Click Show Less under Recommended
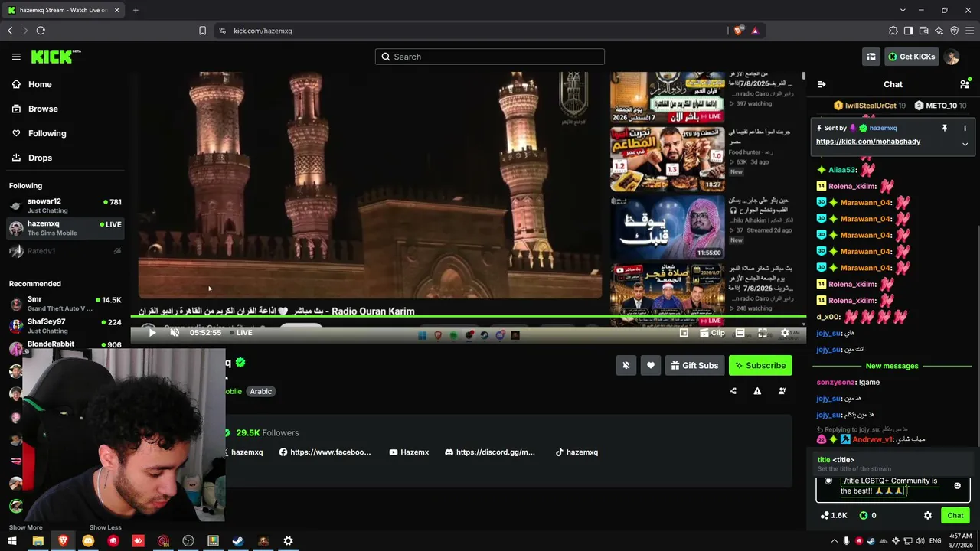Viewport: 980px width, 551px height. click(105, 527)
